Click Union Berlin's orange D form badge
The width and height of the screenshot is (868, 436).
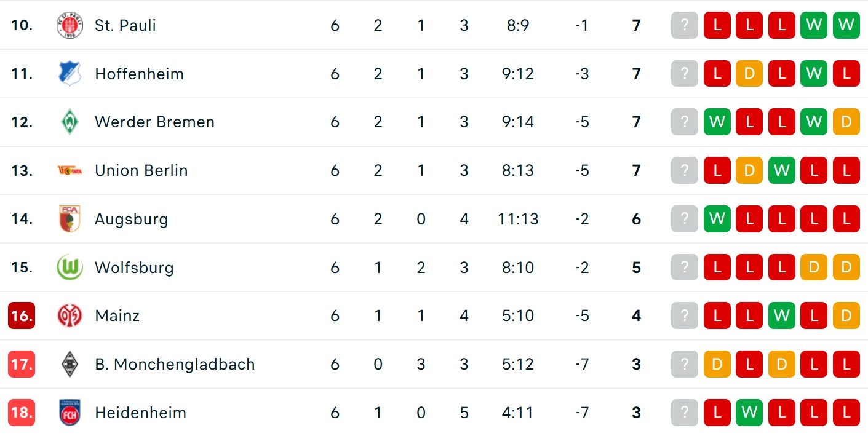[749, 170]
